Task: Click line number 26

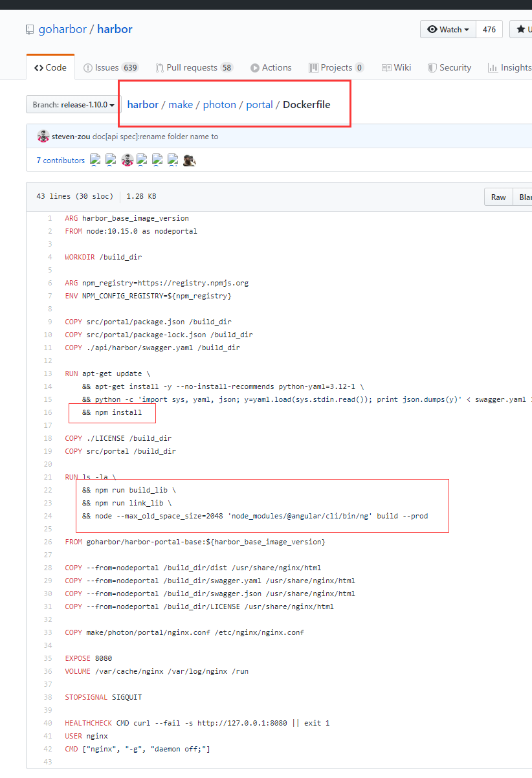Action: [48, 542]
